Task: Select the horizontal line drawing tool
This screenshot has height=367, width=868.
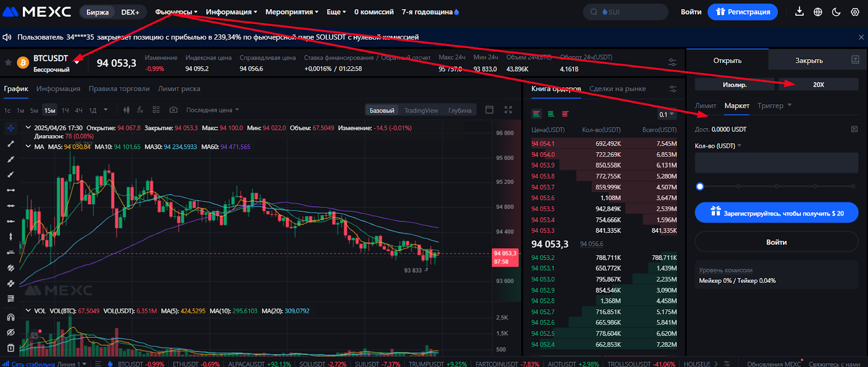Action: coord(10,191)
